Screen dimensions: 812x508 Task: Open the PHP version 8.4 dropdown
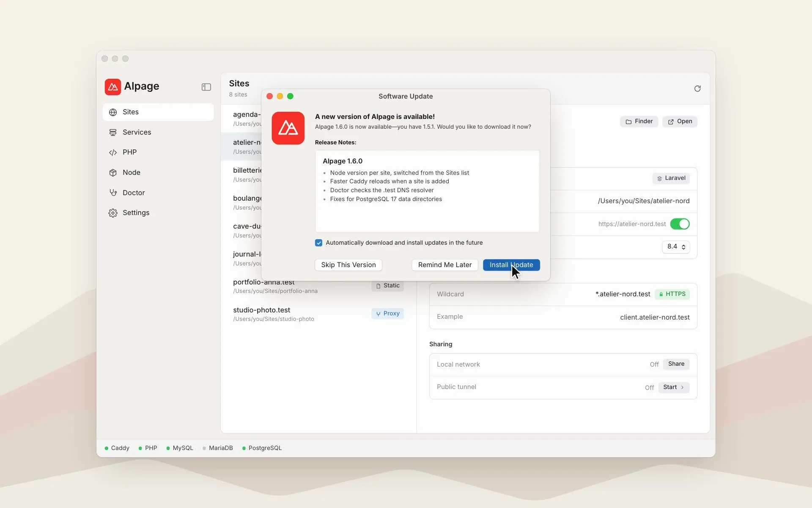(x=676, y=247)
